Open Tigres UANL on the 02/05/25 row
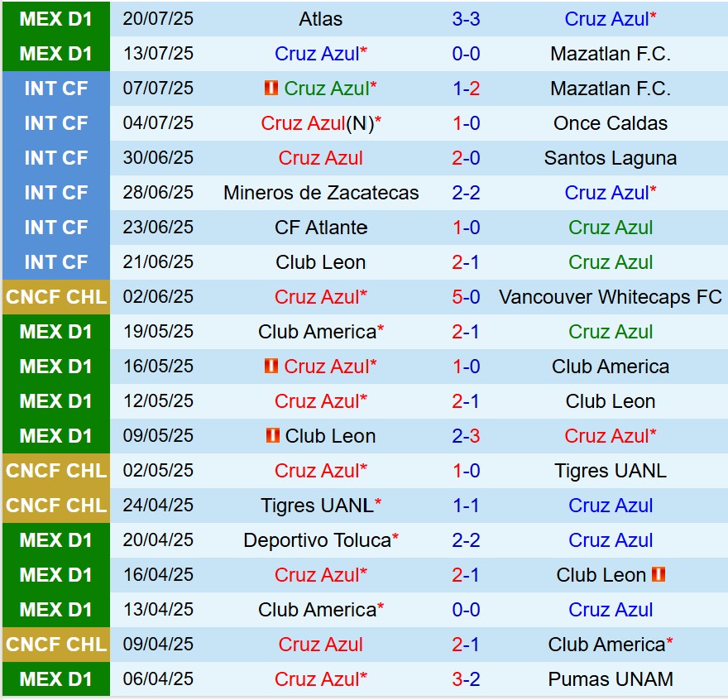 (611, 471)
